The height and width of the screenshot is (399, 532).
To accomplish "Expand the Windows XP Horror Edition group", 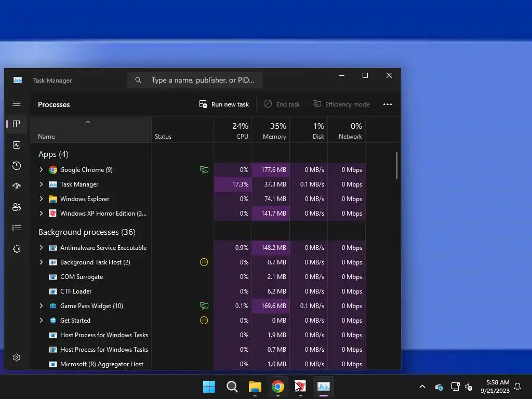I will [42, 213].
